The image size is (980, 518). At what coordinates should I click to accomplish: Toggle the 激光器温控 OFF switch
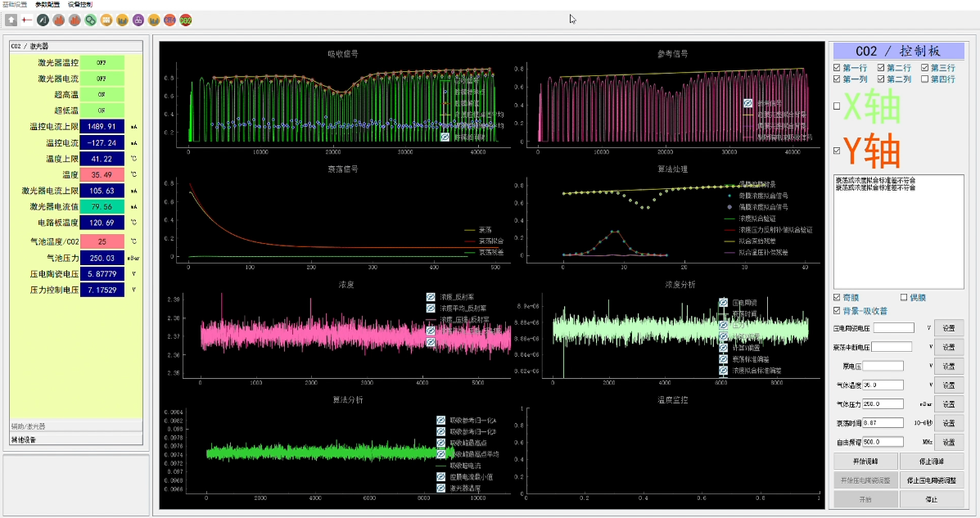tap(102, 62)
